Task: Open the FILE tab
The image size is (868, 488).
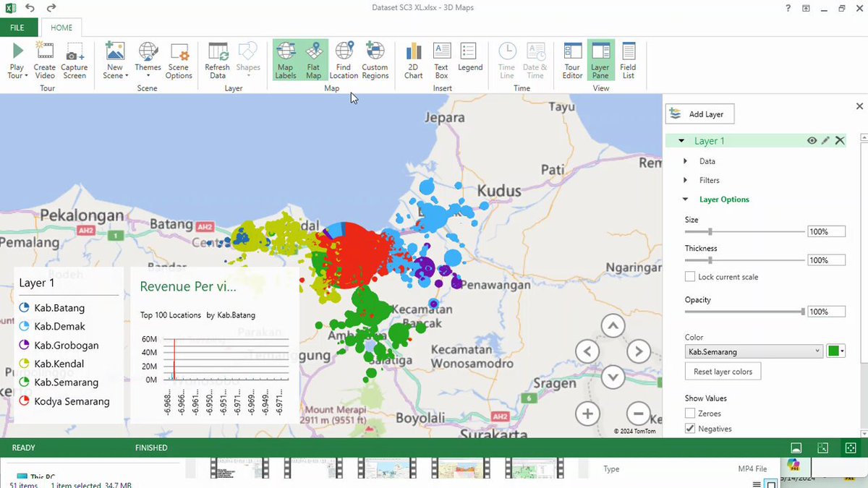Action: [x=17, y=27]
